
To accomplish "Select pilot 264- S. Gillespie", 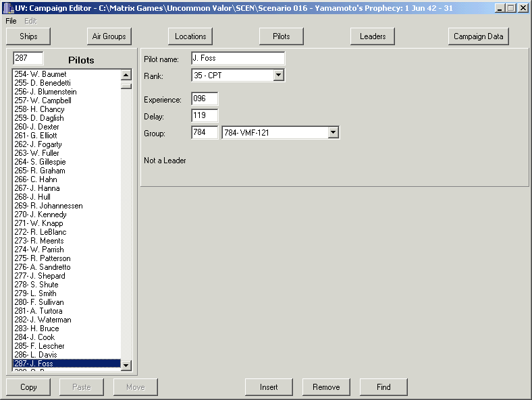I will 67,162.
